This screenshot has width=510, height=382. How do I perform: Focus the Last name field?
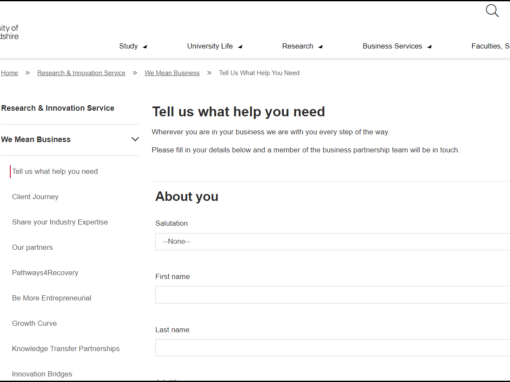coord(332,348)
